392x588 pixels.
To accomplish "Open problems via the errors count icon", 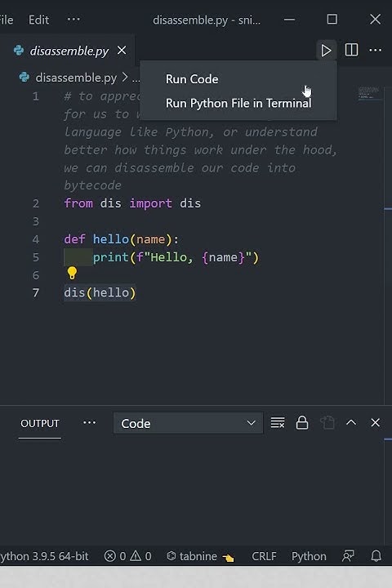I will click(x=115, y=556).
